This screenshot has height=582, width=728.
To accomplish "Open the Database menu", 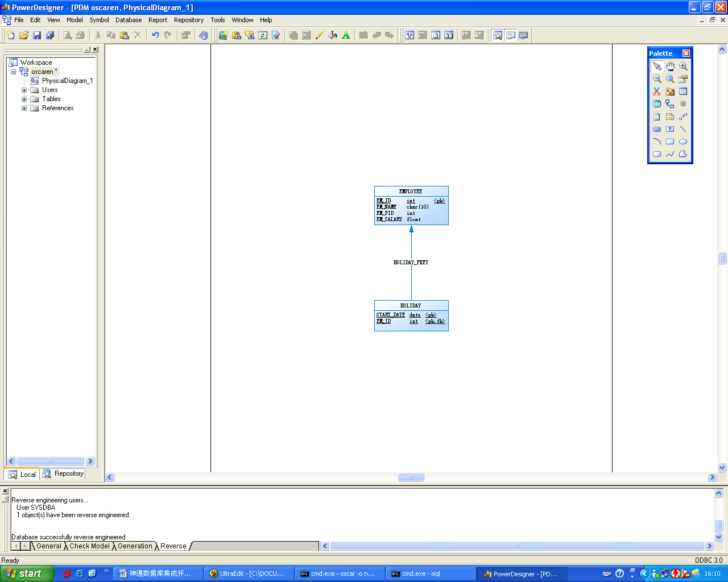I will 129,20.
